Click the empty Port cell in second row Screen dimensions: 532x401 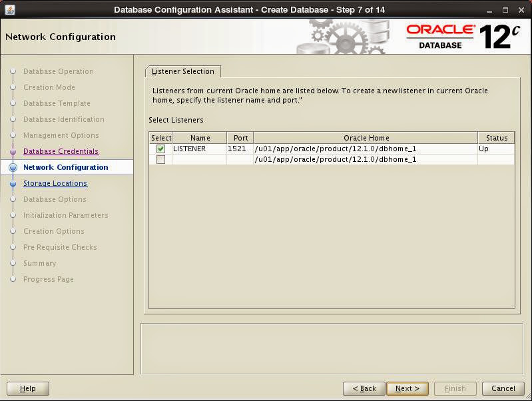pos(240,160)
